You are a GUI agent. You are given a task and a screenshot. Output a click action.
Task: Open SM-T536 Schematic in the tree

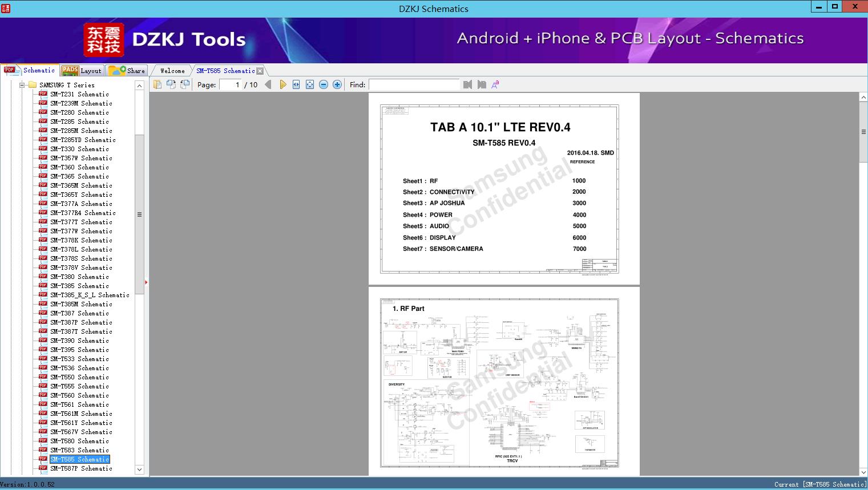point(79,368)
